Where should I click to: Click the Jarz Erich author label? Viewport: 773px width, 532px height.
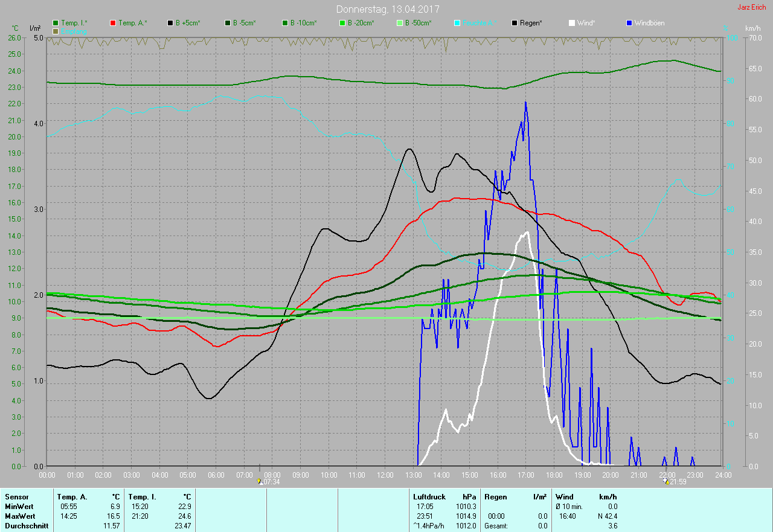click(x=751, y=8)
